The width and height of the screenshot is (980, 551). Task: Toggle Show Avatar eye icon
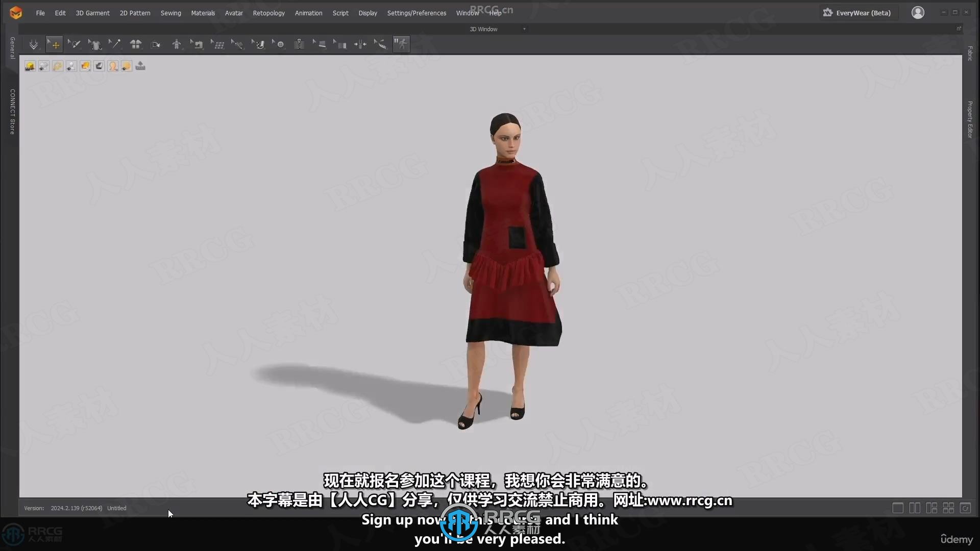click(x=71, y=66)
